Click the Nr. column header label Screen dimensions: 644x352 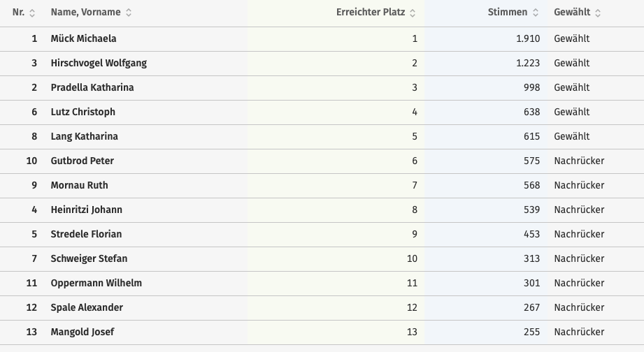pos(18,13)
